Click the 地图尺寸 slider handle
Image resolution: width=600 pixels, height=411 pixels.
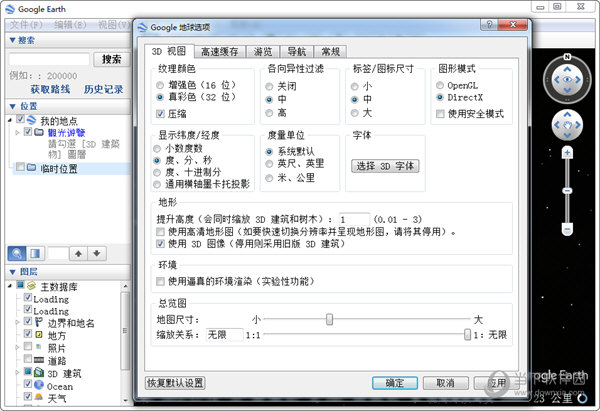pos(329,319)
